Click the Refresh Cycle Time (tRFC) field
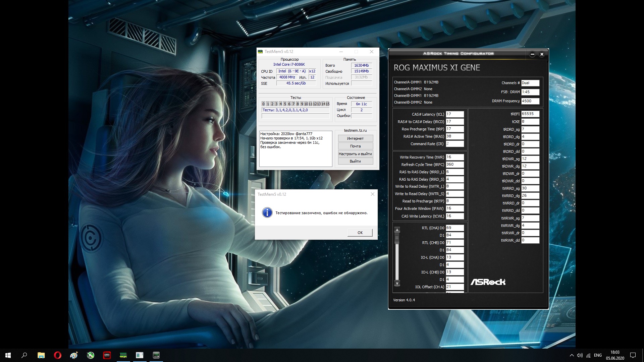 [x=454, y=165]
